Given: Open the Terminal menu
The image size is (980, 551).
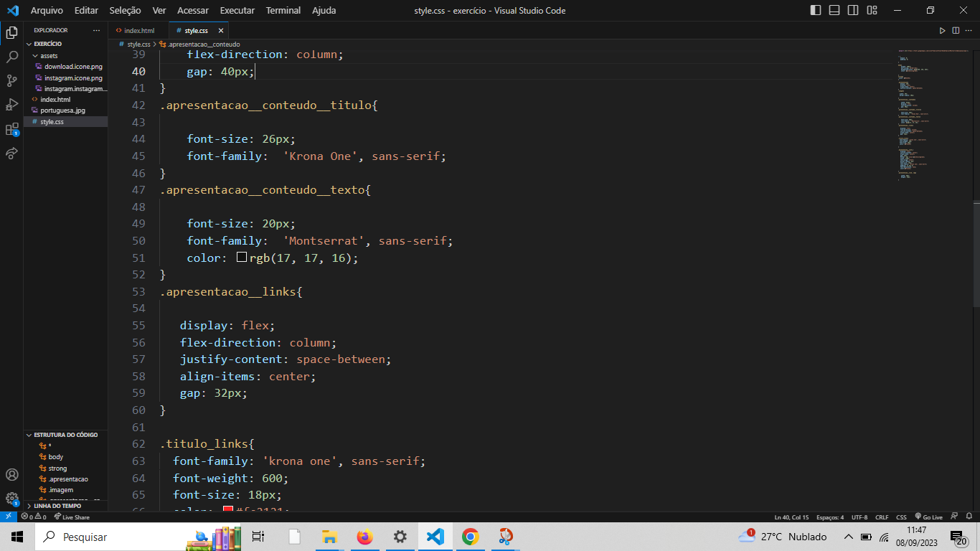Looking at the screenshot, I should tap(283, 10).
